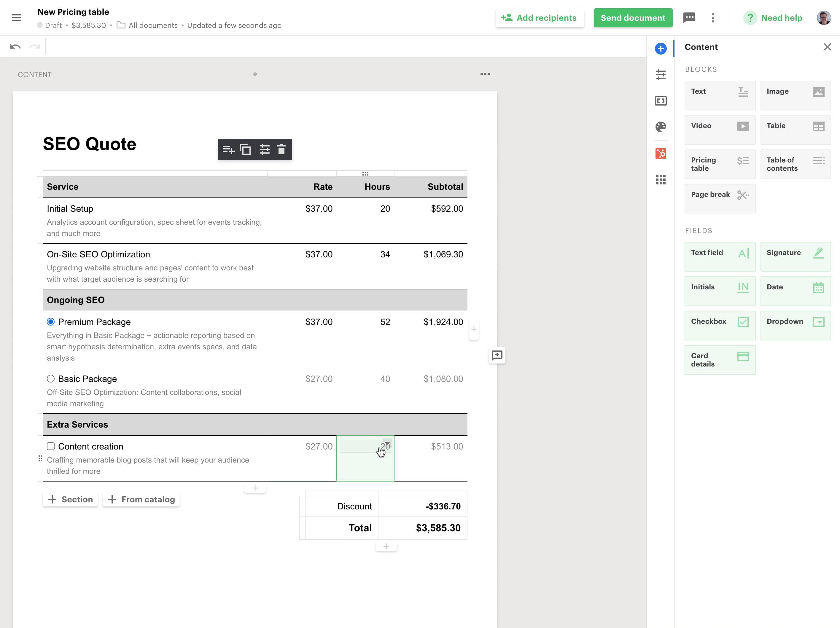Undo the last action

point(15,46)
